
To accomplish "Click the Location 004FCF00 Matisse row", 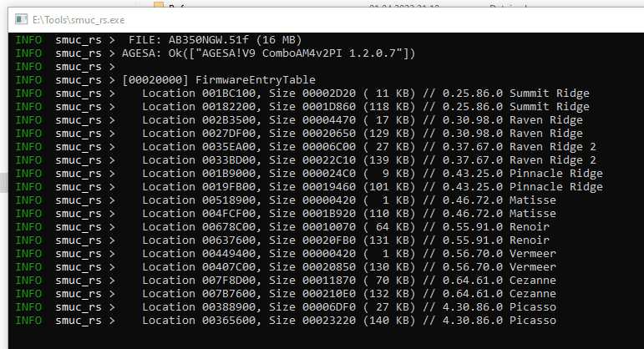I will [x=286, y=214].
